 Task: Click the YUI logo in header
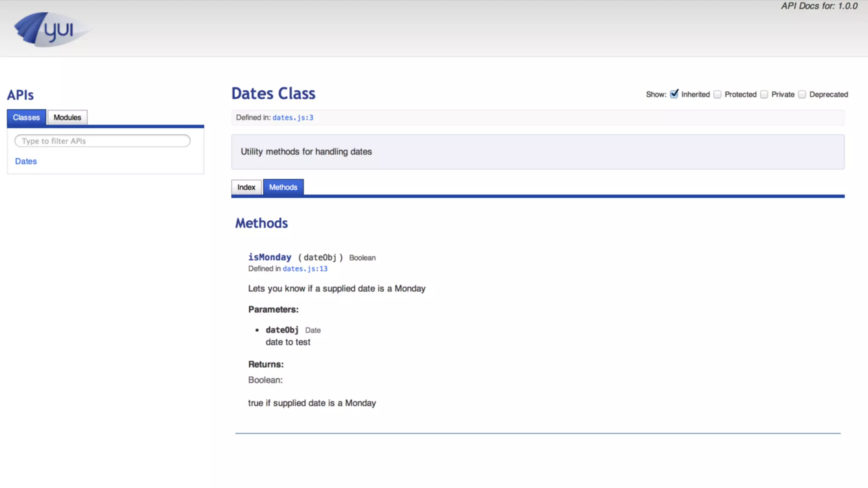pyautogui.click(x=50, y=29)
